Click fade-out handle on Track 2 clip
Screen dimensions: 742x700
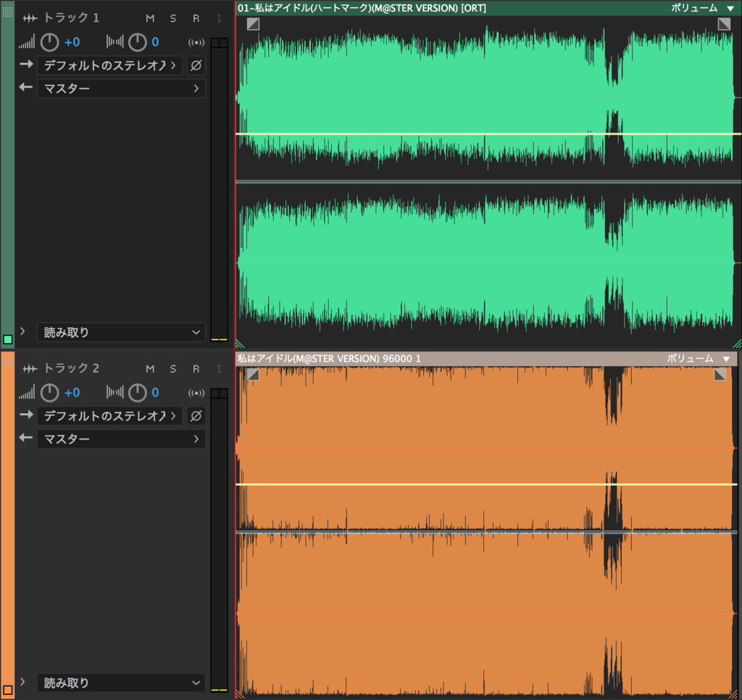point(720,375)
